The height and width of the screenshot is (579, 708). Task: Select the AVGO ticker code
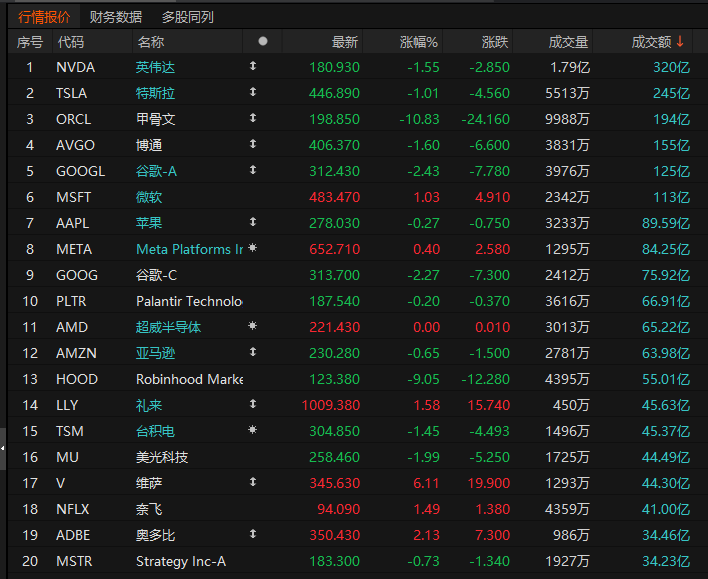75,145
